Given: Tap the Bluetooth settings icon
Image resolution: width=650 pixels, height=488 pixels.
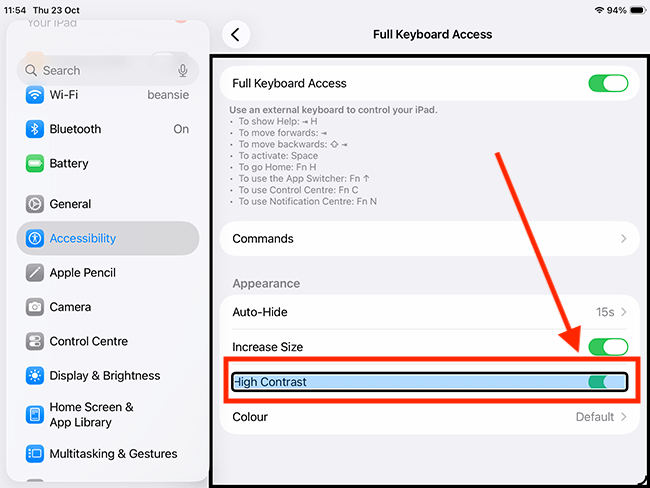Looking at the screenshot, I should [x=35, y=129].
